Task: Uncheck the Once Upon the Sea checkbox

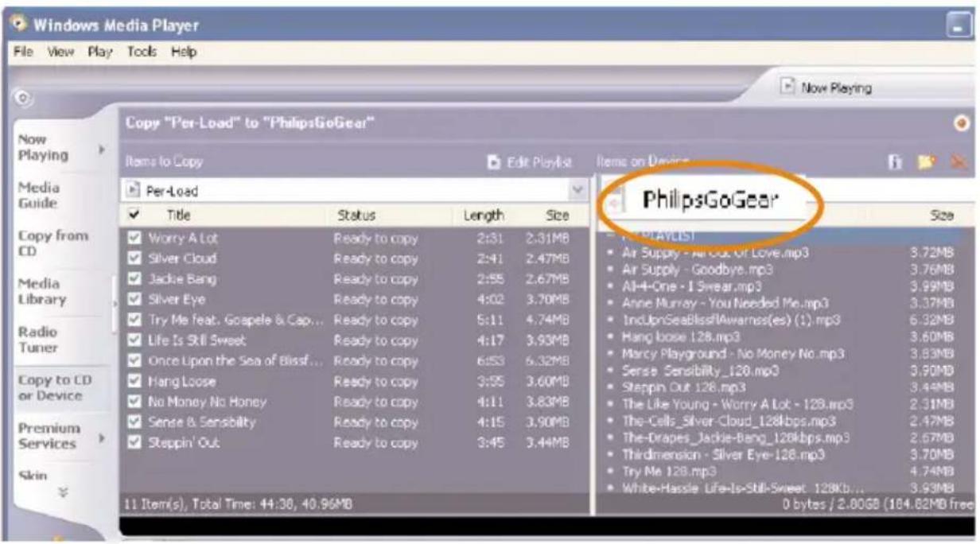Action: (134, 360)
